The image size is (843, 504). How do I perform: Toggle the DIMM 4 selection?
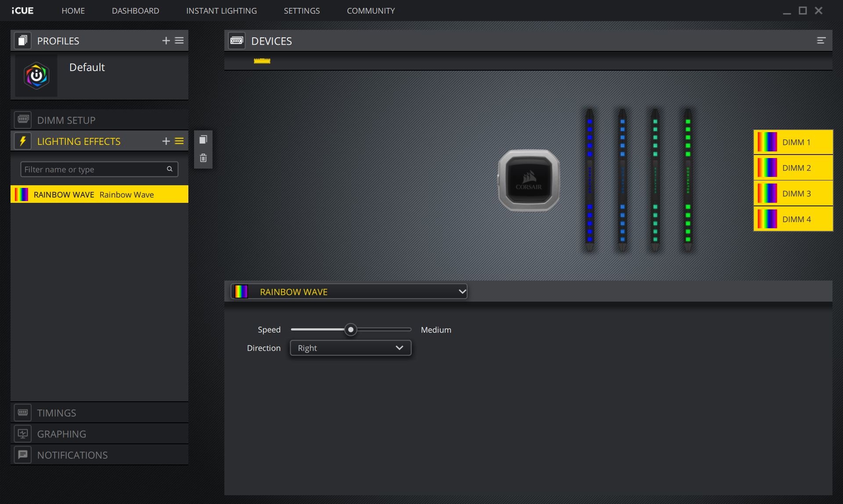click(793, 219)
